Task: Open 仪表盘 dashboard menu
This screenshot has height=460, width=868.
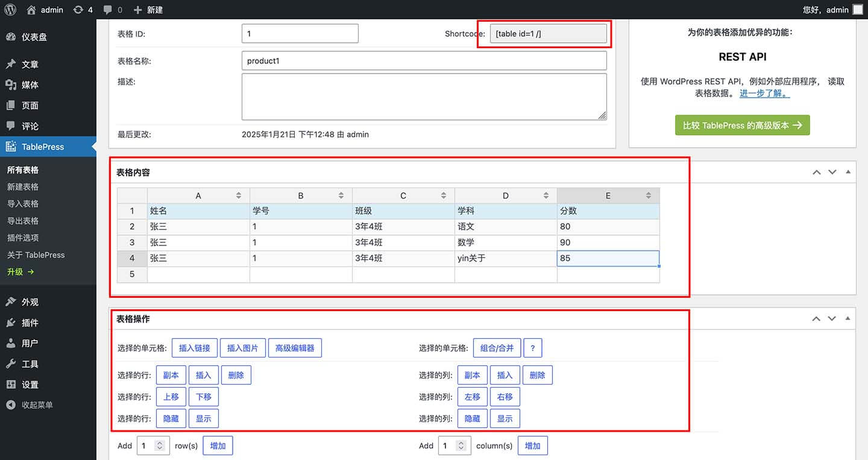Action: (x=48, y=37)
